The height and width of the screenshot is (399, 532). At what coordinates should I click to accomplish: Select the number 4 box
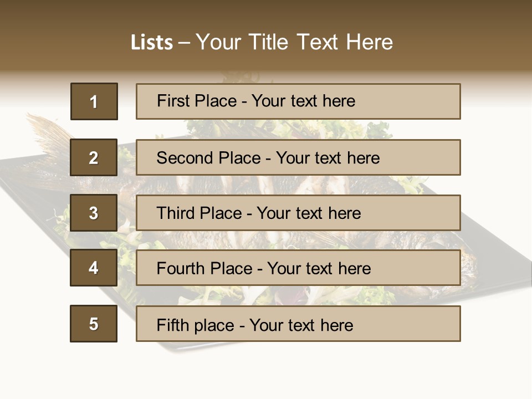94,268
